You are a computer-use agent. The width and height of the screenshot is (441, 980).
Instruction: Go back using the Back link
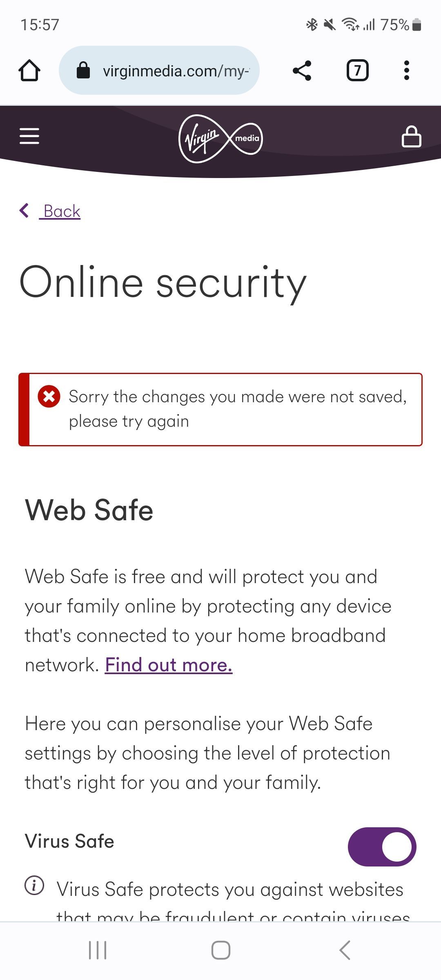(62, 212)
